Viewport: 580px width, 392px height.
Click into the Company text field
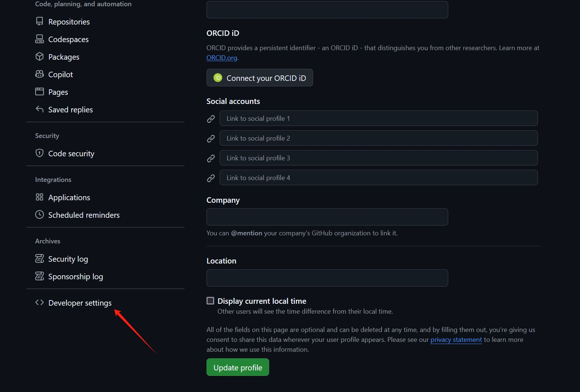coord(327,217)
